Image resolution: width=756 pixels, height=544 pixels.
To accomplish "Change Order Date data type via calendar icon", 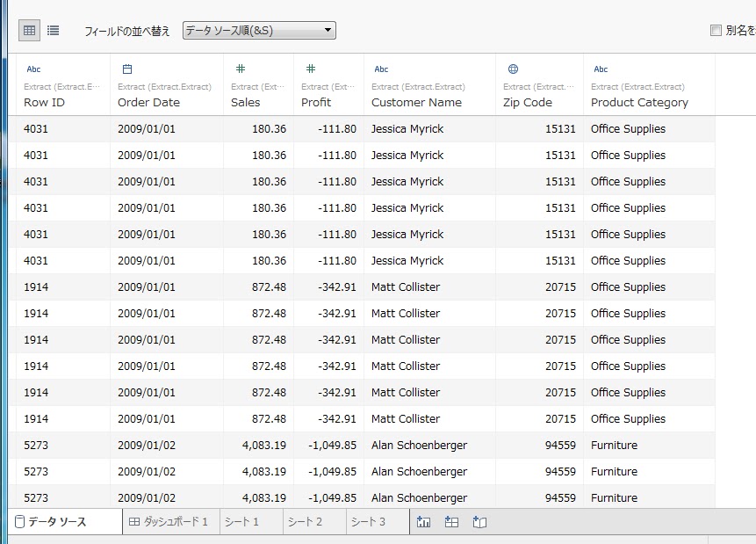I will pos(126,69).
